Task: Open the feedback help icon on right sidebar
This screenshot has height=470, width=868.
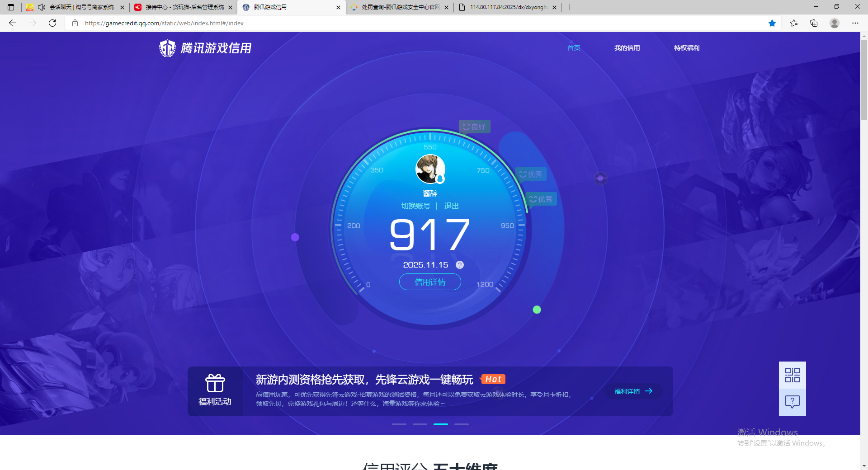Action: click(792, 402)
